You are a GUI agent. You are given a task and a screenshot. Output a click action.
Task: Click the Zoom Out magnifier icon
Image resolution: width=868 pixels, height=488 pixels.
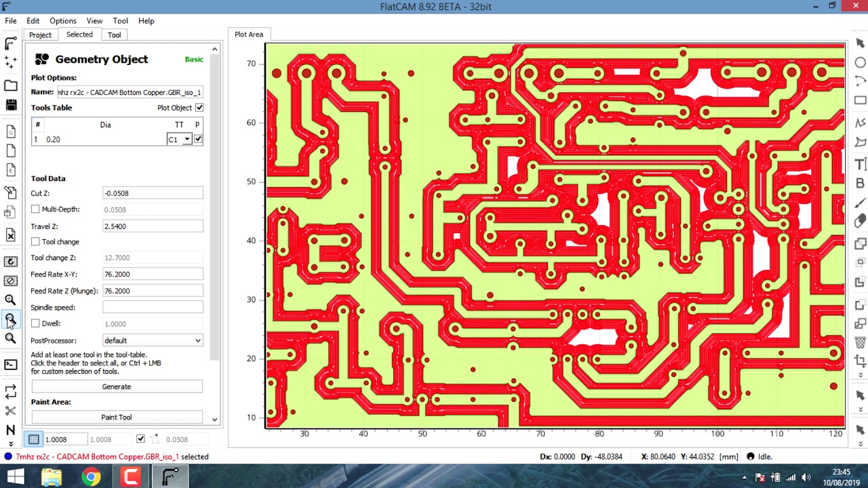pos(10,319)
